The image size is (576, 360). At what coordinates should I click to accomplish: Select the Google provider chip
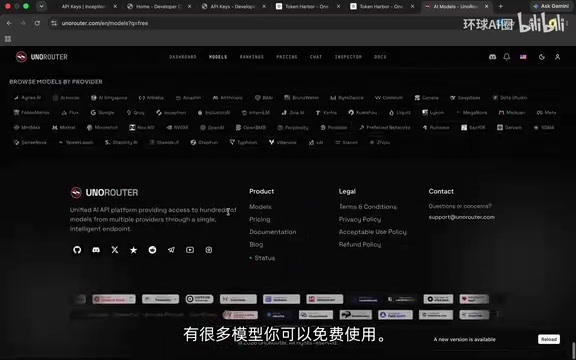tap(102, 112)
